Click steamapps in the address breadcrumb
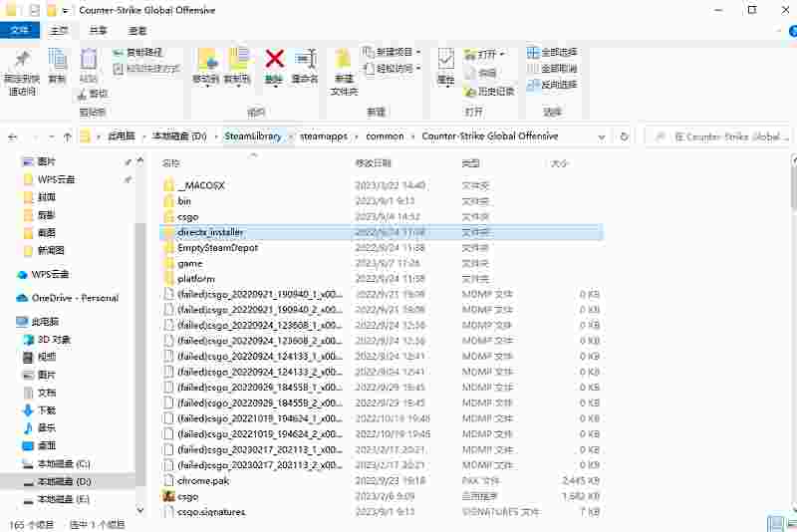The width and height of the screenshot is (797, 532). click(324, 136)
